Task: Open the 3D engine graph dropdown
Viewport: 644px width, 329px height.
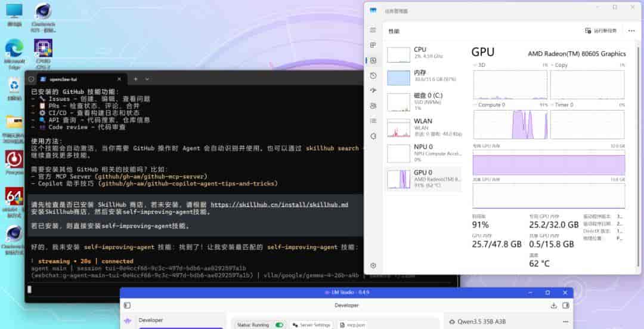Action: (x=479, y=65)
